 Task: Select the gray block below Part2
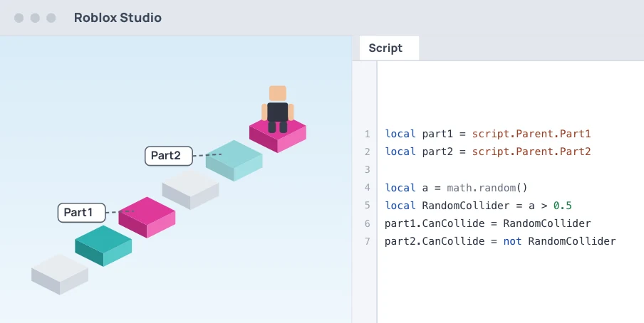tap(191, 190)
